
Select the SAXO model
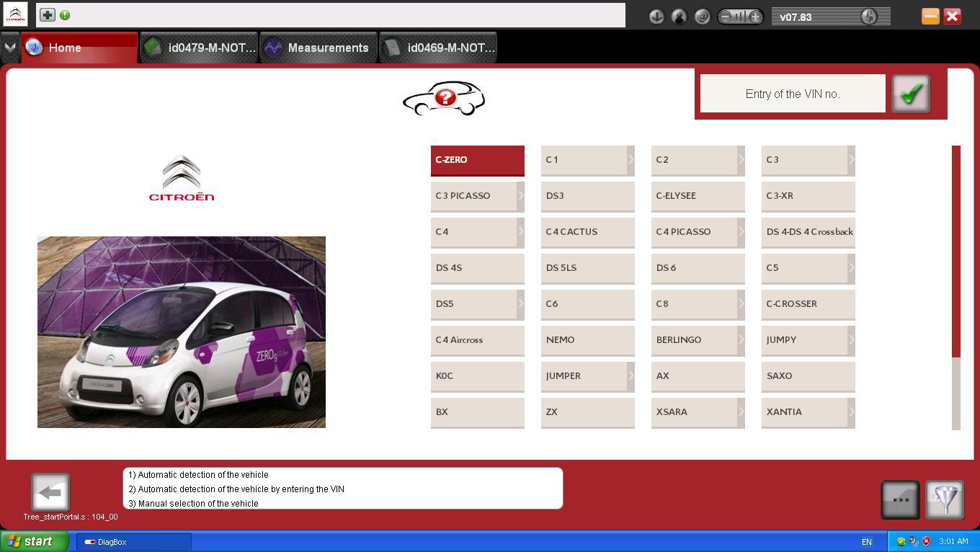(808, 376)
